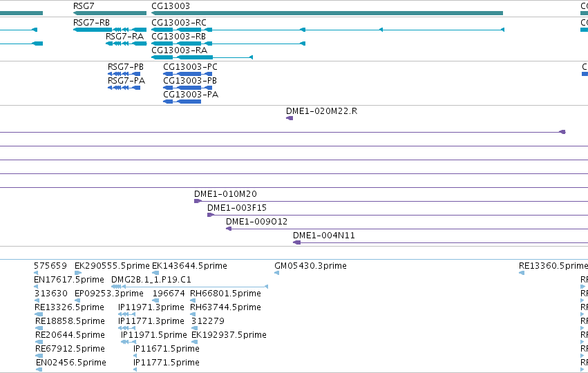Click the DME1-004N11 clone label

tap(324, 236)
